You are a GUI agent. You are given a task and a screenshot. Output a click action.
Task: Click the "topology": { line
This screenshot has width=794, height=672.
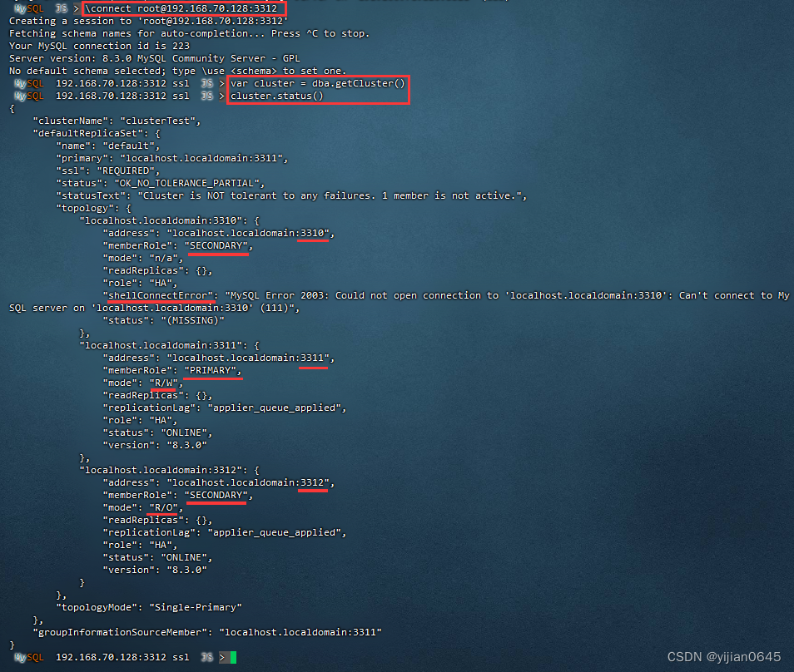pos(94,209)
